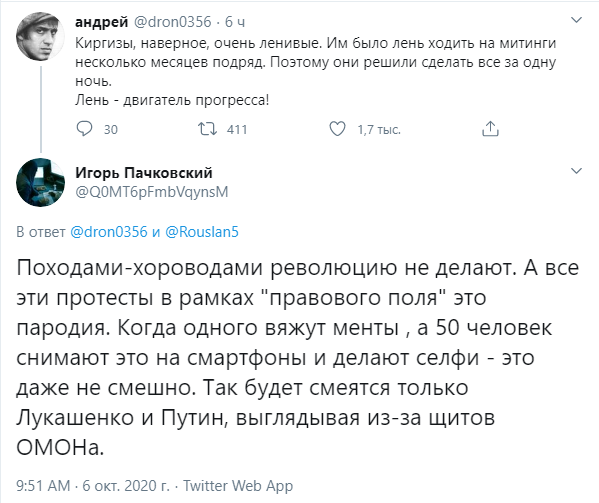Click the @Q0MT6pFmbVqynsM handle
The width and height of the screenshot is (599, 503).
pos(152,192)
